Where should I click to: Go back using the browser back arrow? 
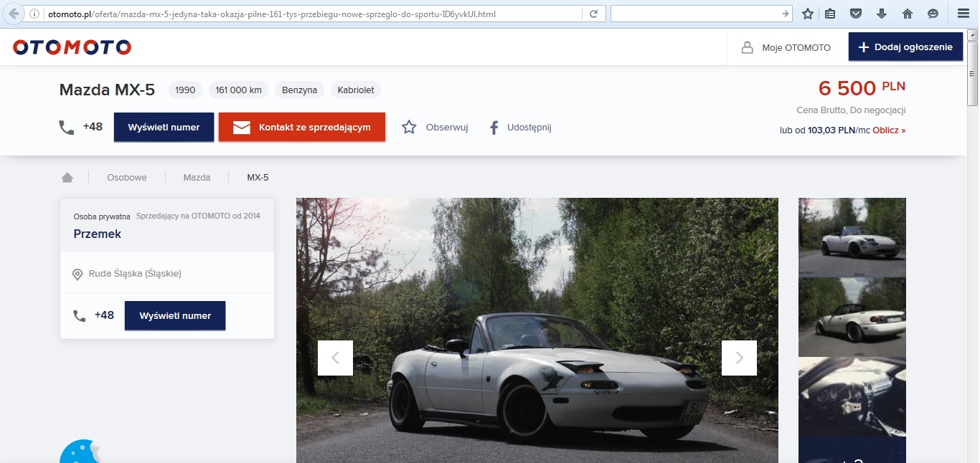tap(13, 14)
